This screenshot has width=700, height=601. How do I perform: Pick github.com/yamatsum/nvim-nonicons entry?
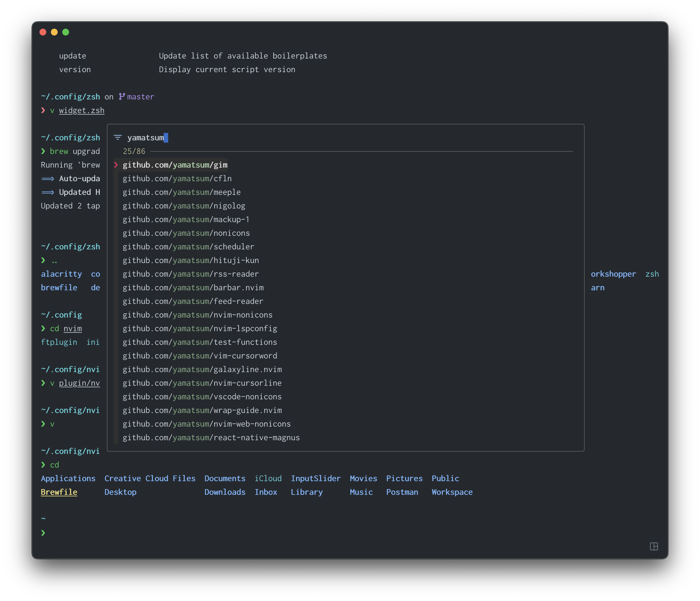198,315
